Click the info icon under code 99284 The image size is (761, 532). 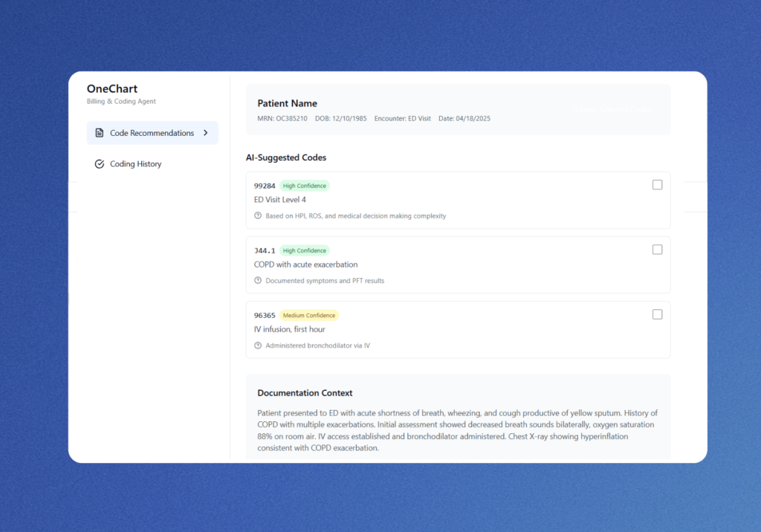point(258,215)
